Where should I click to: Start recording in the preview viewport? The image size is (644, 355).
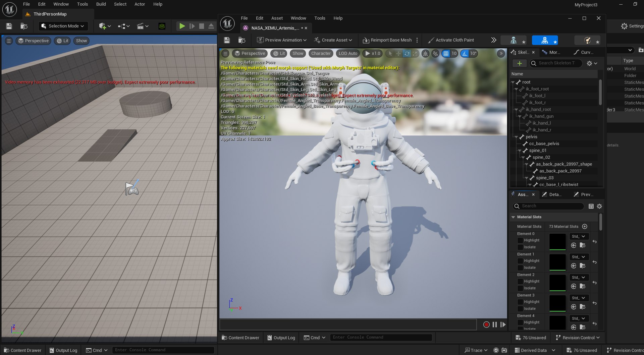pyautogui.click(x=486, y=324)
